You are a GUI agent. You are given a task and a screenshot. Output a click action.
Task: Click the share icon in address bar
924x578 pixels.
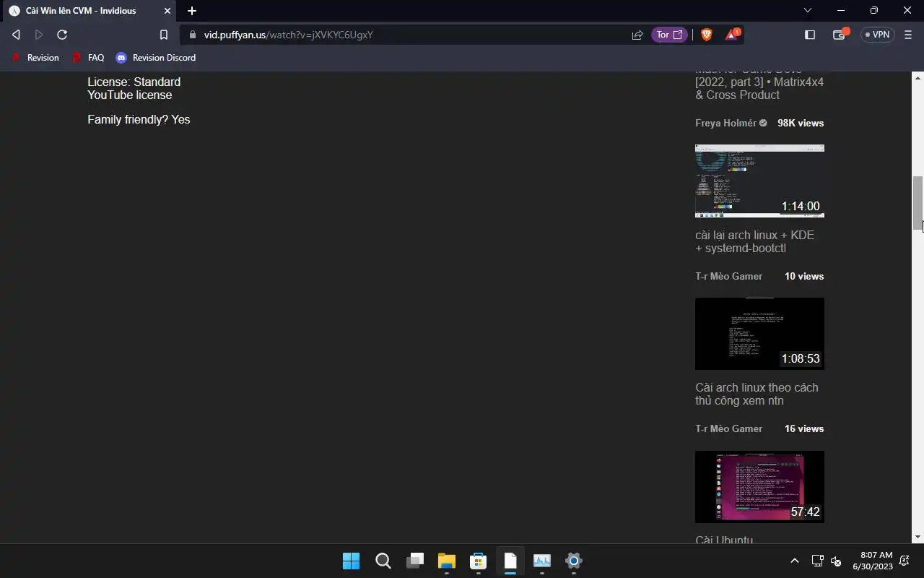point(637,35)
